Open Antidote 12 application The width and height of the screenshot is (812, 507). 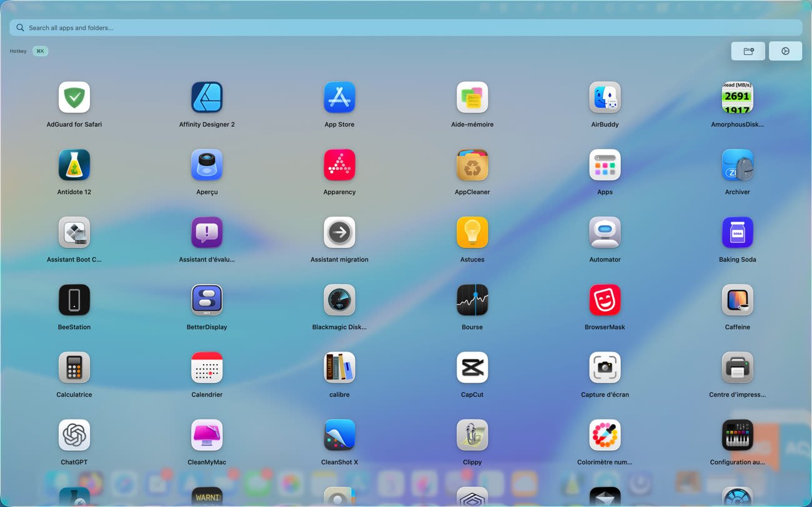74,165
